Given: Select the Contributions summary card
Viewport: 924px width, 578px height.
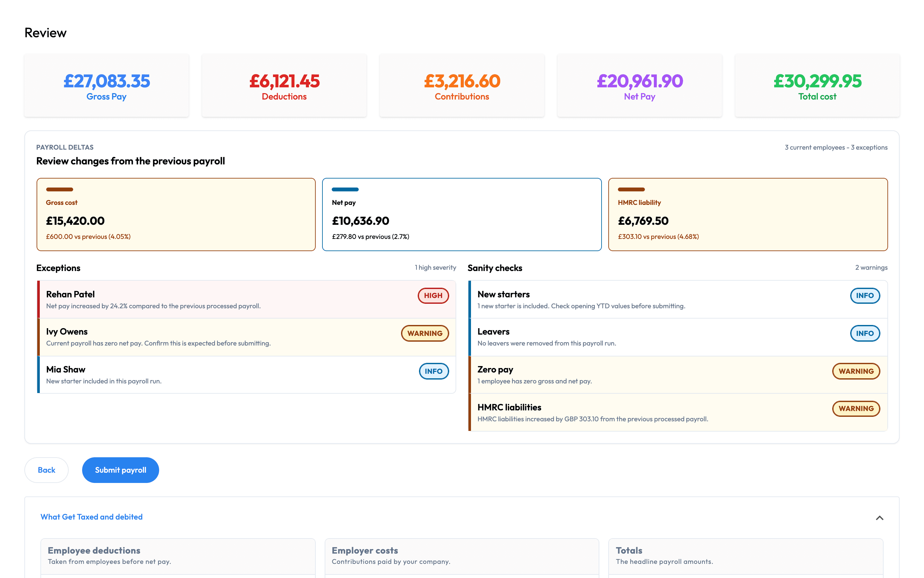Looking at the screenshot, I should (462, 85).
